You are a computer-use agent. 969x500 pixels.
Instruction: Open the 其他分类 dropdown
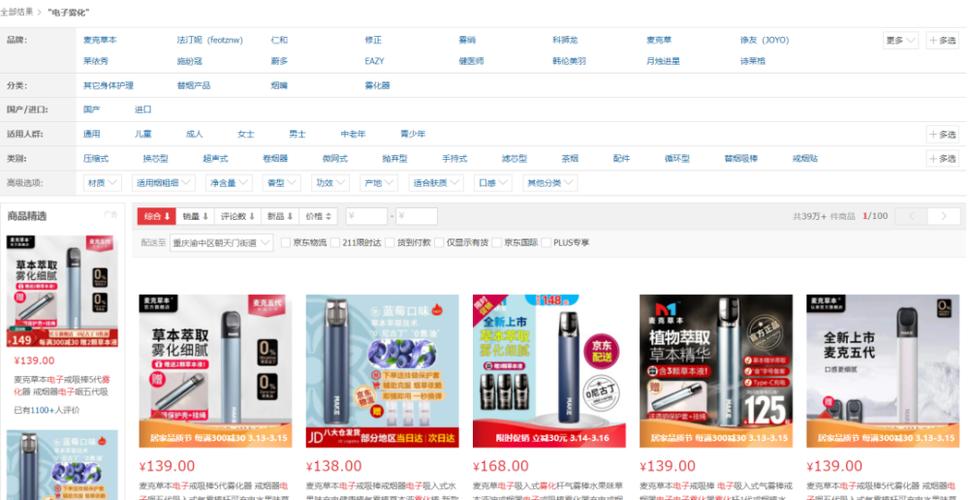pos(550,183)
